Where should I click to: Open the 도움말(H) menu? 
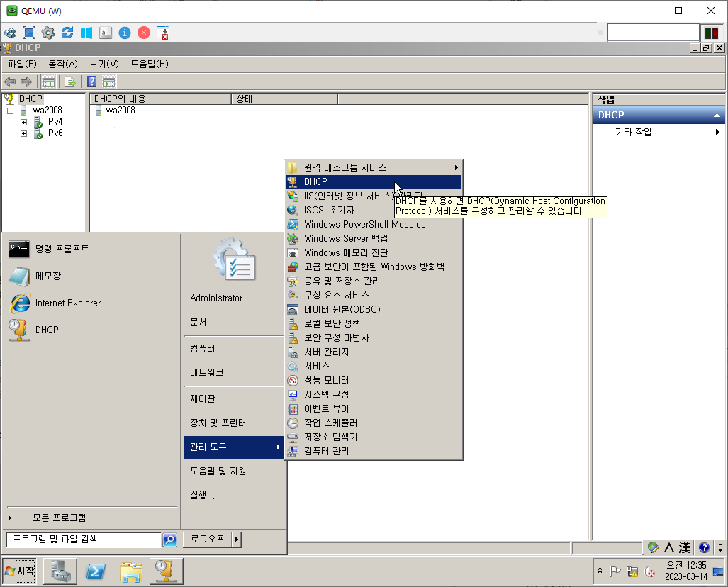click(150, 64)
